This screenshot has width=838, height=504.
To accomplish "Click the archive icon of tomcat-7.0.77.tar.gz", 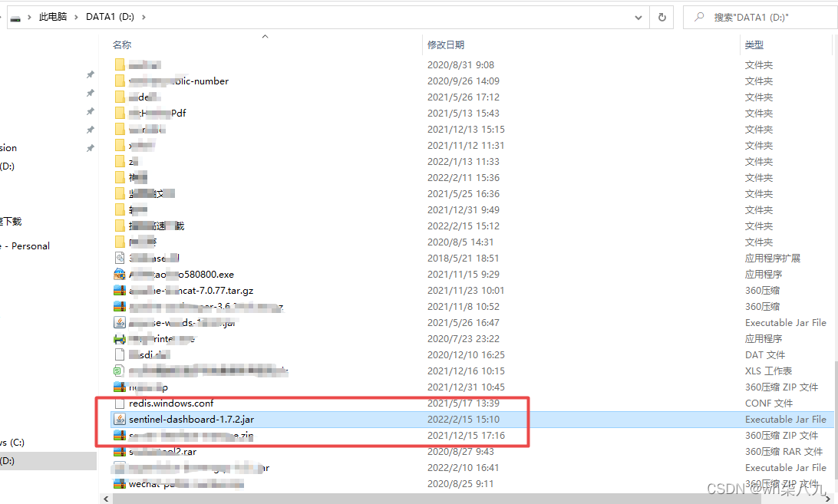I will point(120,291).
